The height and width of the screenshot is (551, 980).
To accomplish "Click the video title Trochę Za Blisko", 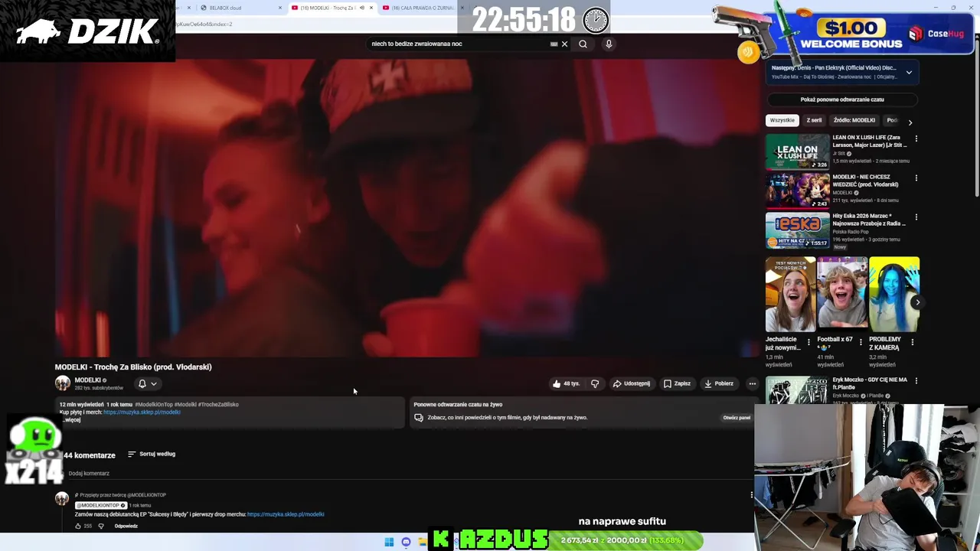I will [x=133, y=367].
